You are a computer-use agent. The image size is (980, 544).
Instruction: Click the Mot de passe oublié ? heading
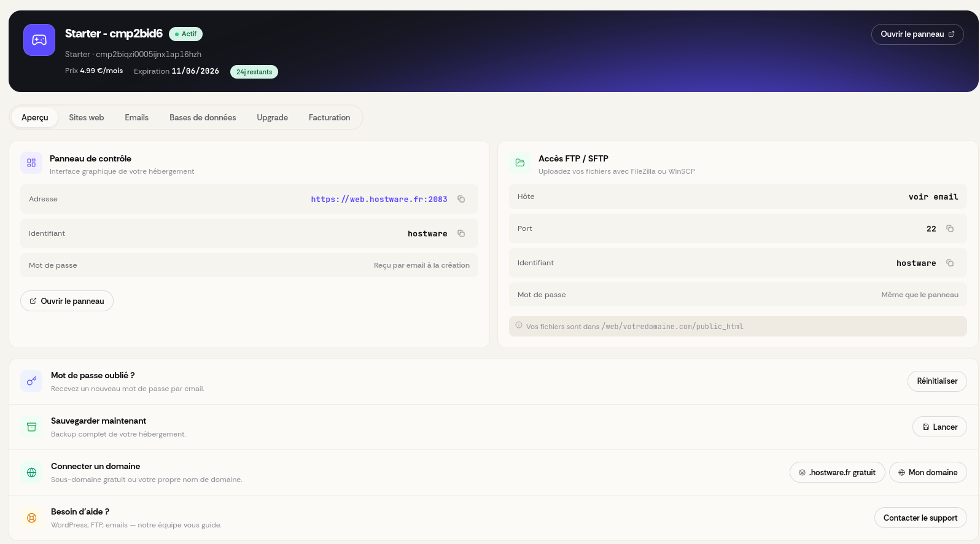pyautogui.click(x=93, y=375)
